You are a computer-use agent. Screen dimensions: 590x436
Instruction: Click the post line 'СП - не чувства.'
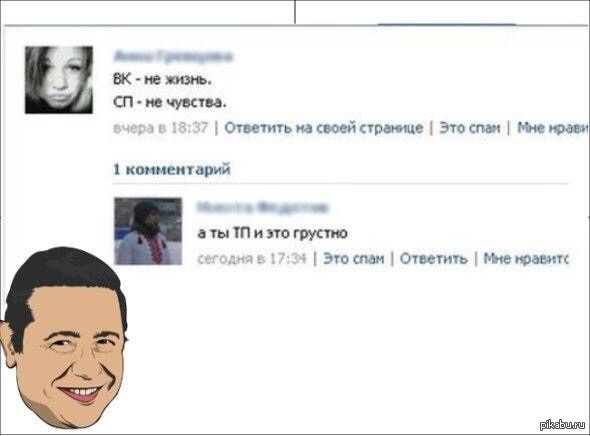point(170,102)
